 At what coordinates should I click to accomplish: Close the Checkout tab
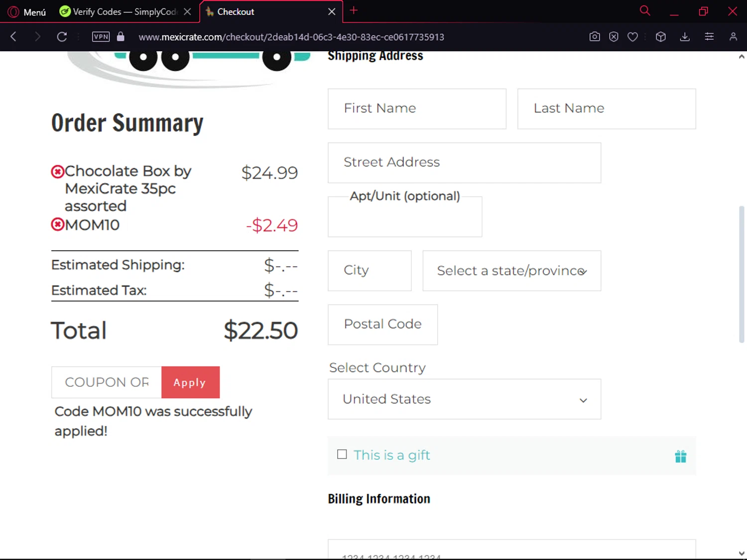(332, 11)
